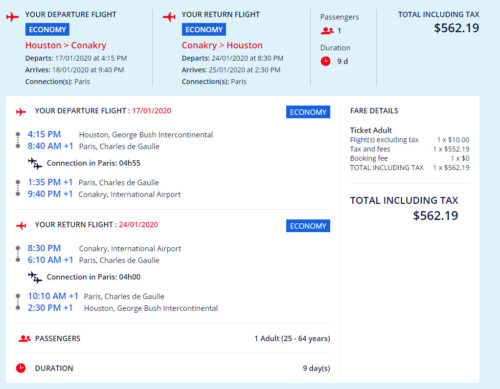500x389 pixels.
Task: Click the connection icon for Paris 04h55 layover
Action: click(35, 163)
